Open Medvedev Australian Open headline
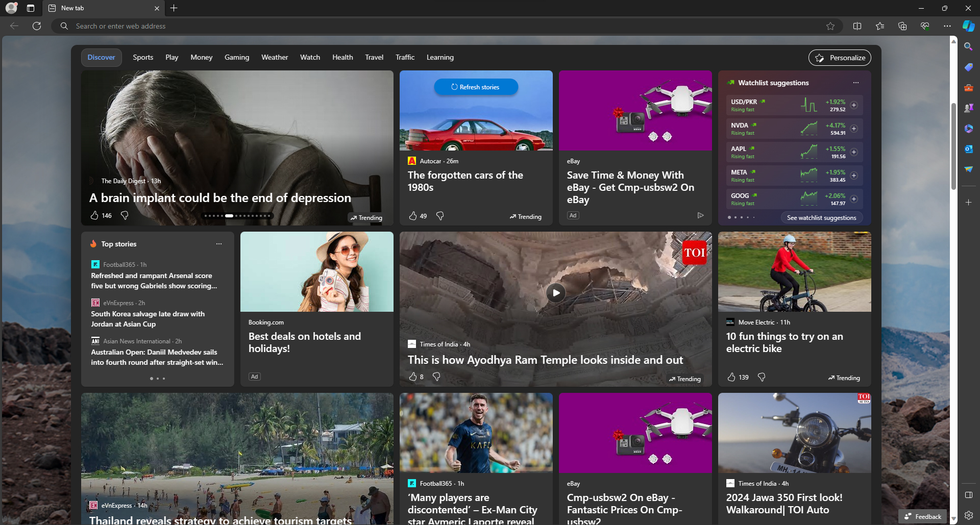The image size is (980, 525). pos(157,357)
